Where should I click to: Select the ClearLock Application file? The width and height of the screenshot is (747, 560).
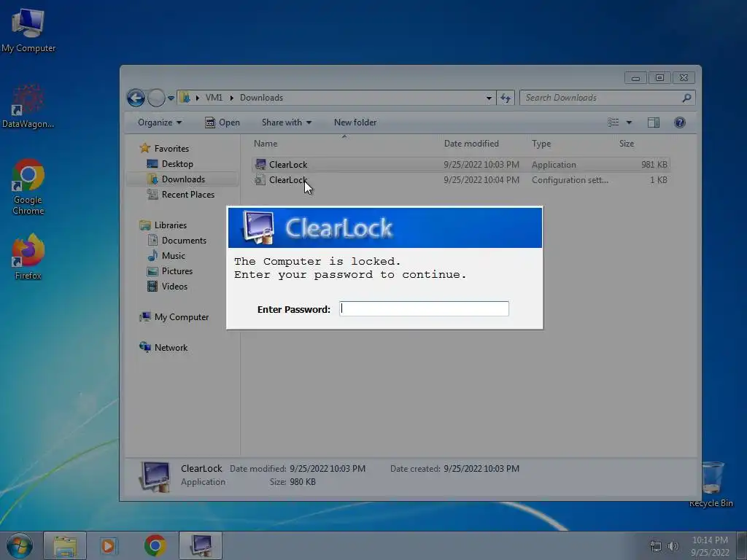(x=461, y=165)
